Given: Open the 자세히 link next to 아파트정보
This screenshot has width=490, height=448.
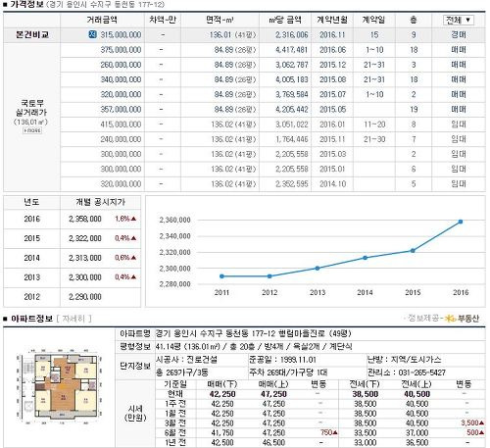Looking at the screenshot, I should tap(73, 319).
